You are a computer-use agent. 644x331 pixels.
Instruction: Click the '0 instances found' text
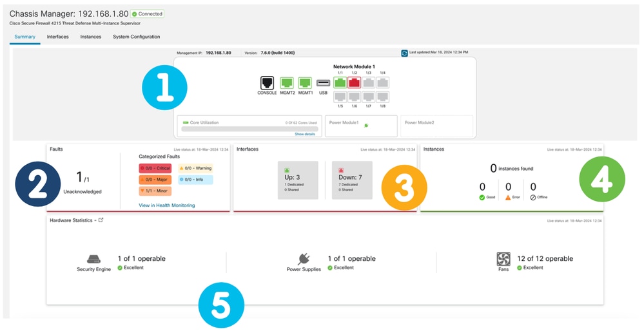512,168
